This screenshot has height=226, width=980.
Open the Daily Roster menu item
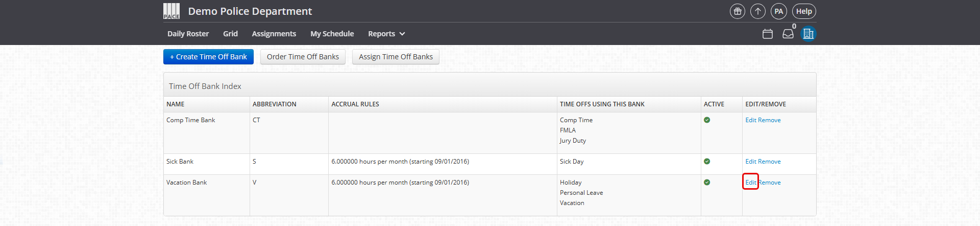188,34
